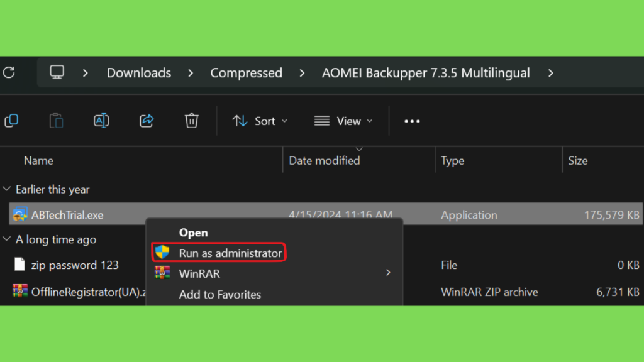The image size is (644, 362).
Task: Click the File type cell
Action: tap(449, 265)
